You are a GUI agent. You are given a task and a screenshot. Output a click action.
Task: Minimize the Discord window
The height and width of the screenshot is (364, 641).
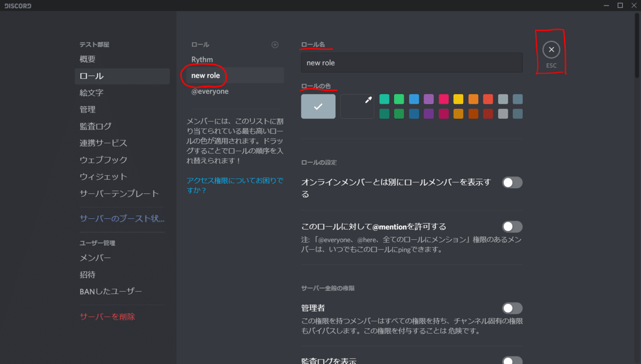(x=606, y=6)
